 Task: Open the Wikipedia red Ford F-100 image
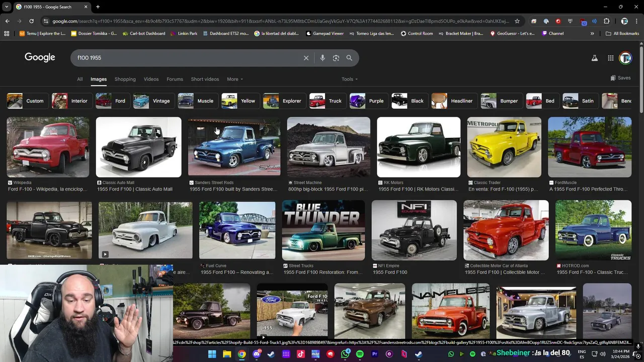48,147
